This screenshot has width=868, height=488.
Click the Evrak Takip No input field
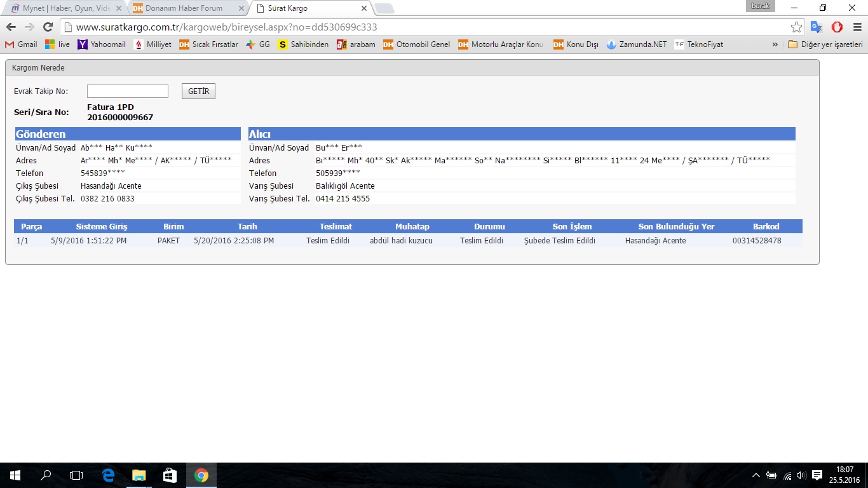(128, 91)
